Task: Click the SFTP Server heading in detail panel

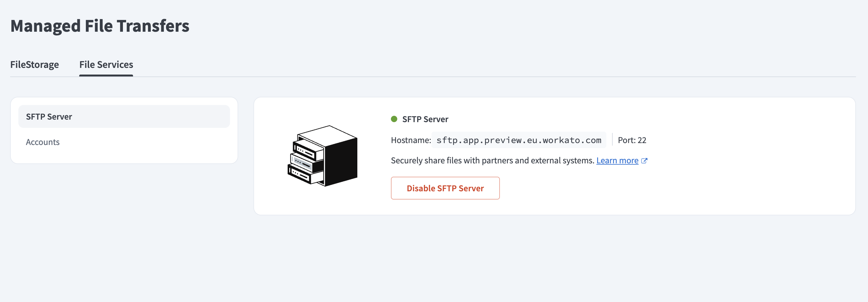Action: [x=425, y=119]
